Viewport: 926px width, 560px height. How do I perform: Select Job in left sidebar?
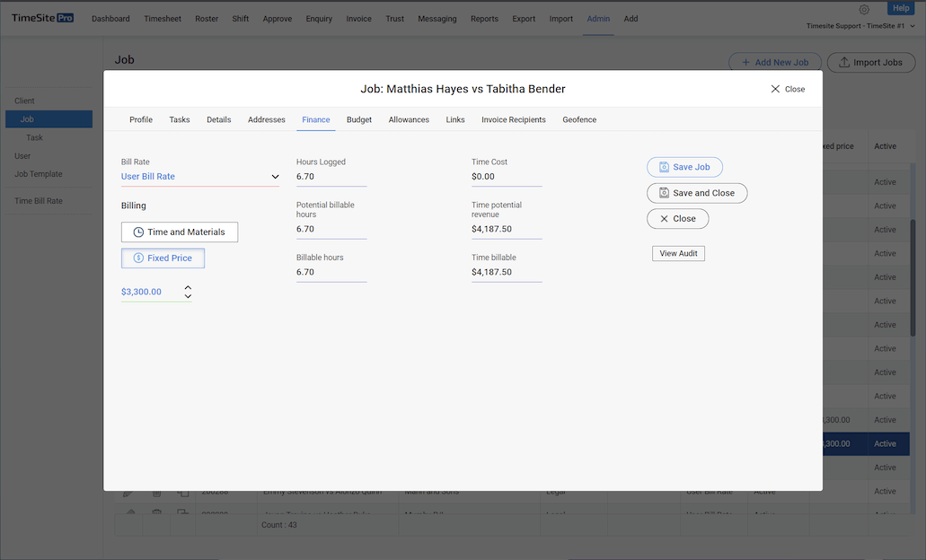[x=49, y=119]
